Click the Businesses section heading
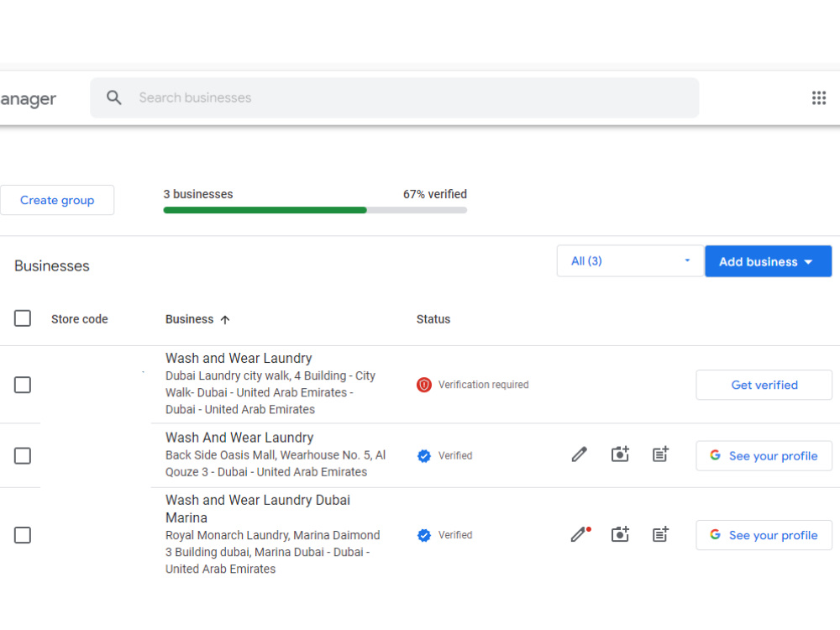Image resolution: width=840 pixels, height=630 pixels. 52,265
